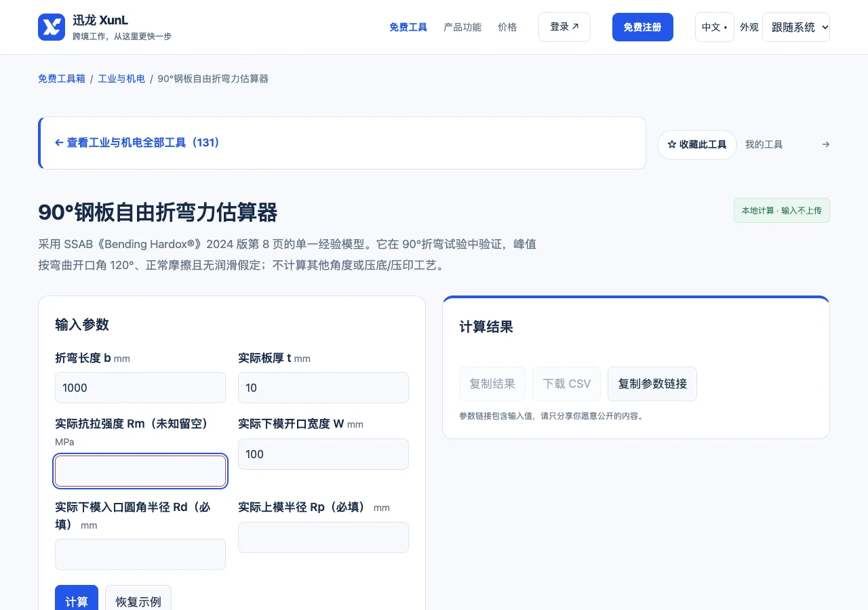Click the 下载 CSV button

tap(567, 384)
